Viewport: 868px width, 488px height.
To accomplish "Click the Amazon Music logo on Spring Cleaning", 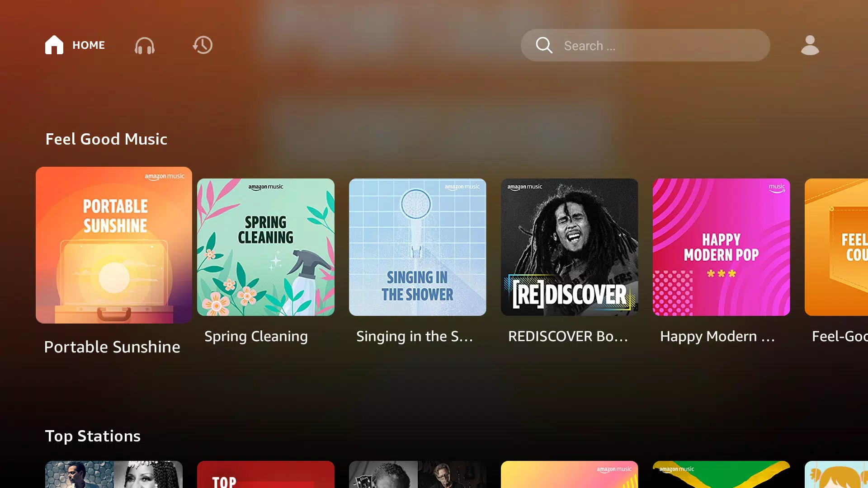I will [266, 187].
